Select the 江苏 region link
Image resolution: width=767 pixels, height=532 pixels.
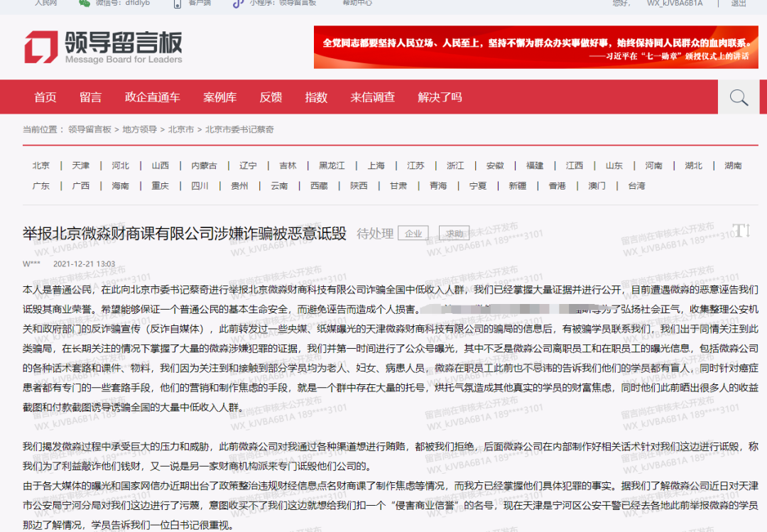(415, 165)
